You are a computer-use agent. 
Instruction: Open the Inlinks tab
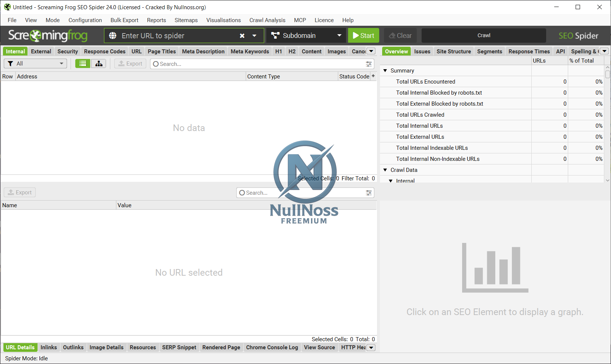point(49,347)
